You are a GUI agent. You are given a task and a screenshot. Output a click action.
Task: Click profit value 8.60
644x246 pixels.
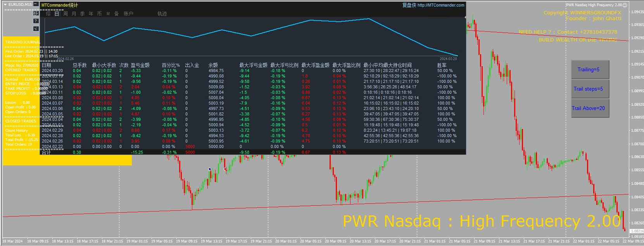coord(135,130)
